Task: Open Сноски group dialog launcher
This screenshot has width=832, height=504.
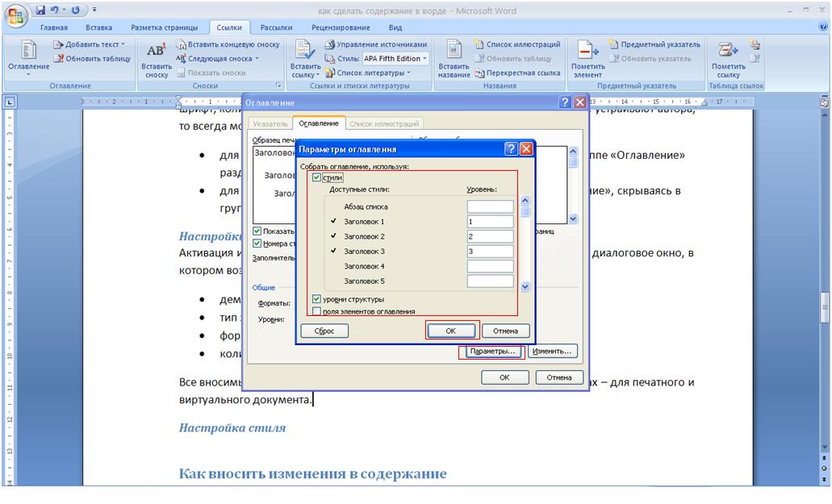Action: click(x=278, y=85)
